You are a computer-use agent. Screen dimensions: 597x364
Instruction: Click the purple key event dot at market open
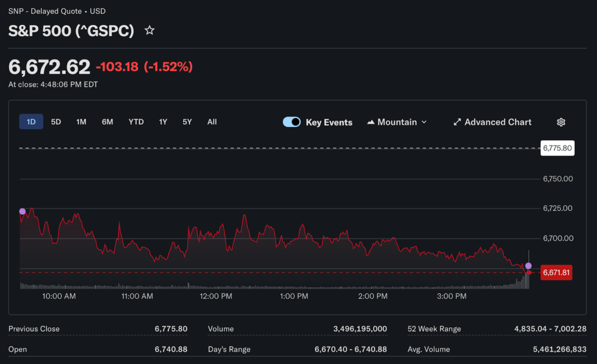click(x=22, y=211)
